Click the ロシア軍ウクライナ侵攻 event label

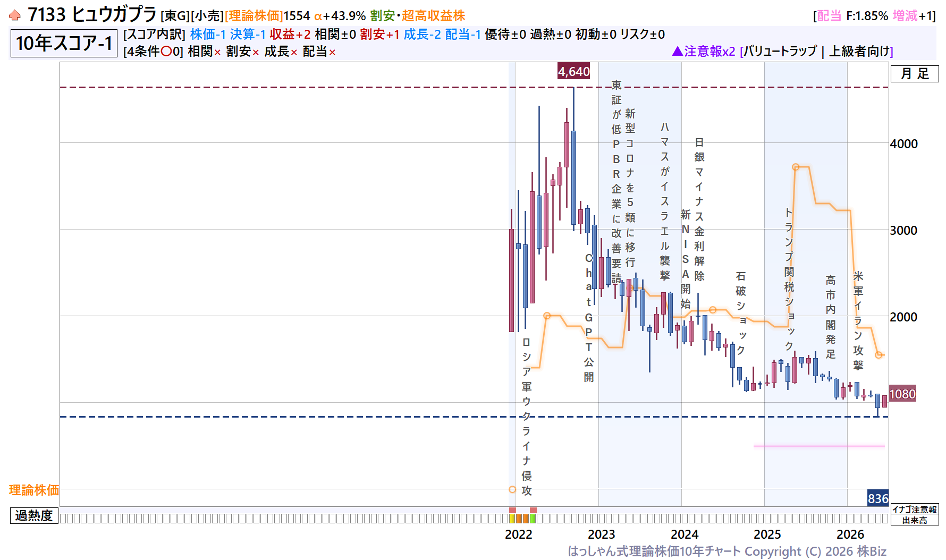pyautogui.click(x=526, y=417)
